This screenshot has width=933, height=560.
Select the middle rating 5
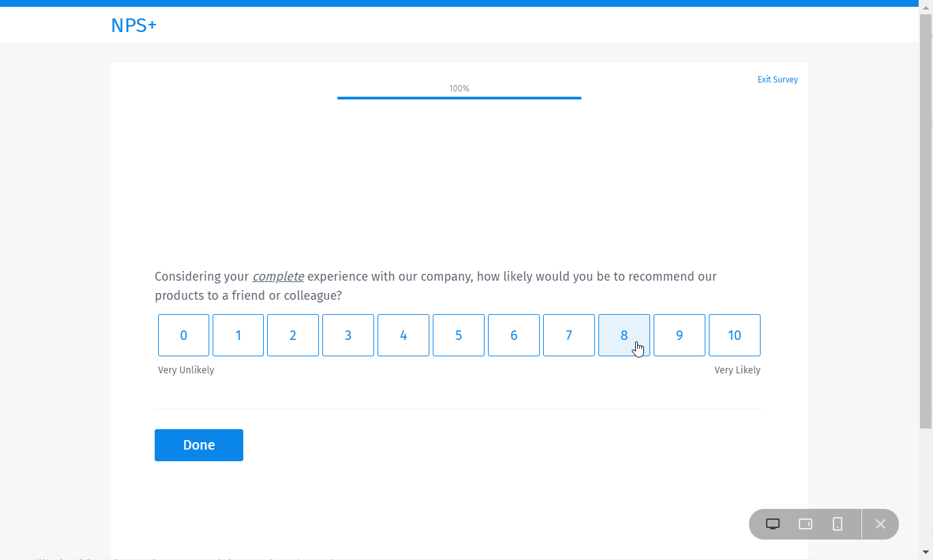(x=458, y=335)
